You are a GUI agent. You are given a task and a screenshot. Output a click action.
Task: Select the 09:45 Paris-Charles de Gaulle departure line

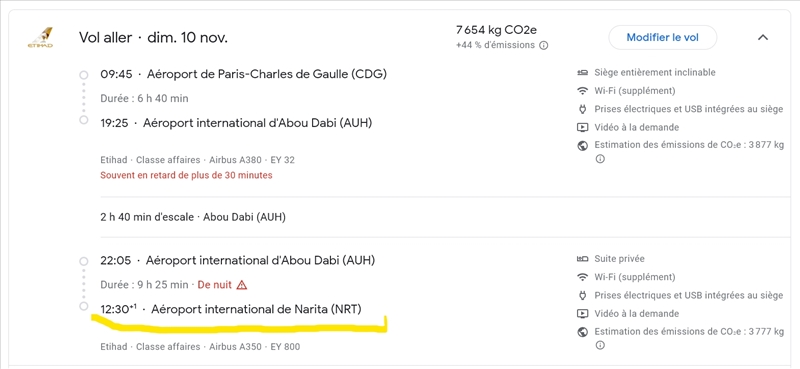[243, 75]
